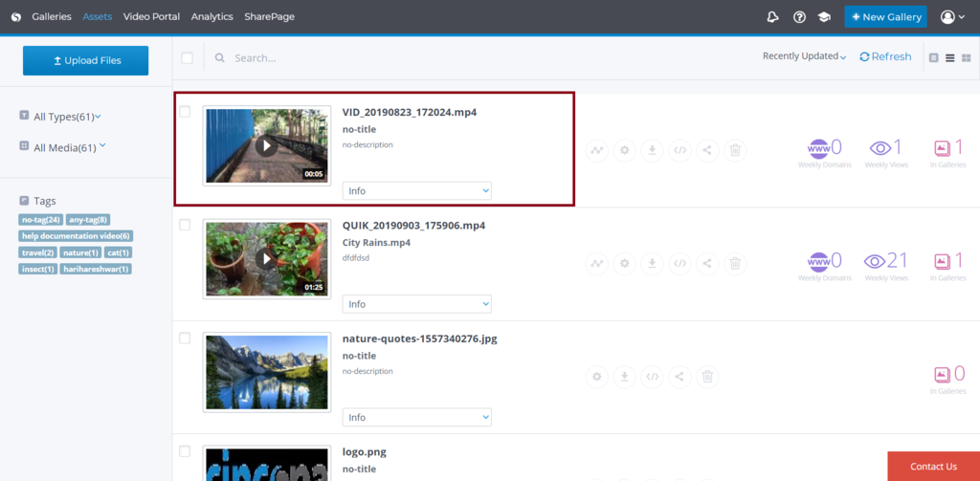Viewport: 980px width, 481px height.
Task: Open Analytics in top navigation
Action: point(212,17)
